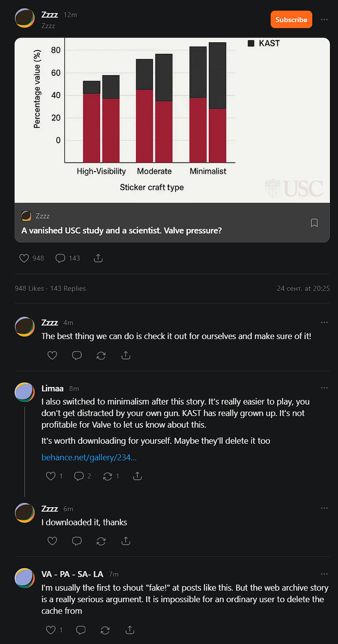The height and width of the screenshot is (644, 338).
Task: Subscribe to Zzzz
Action: click(291, 19)
